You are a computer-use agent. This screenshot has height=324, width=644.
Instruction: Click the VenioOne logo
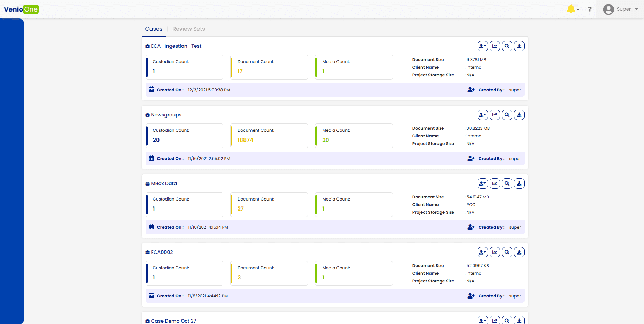pyautogui.click(x=21, y=9)
